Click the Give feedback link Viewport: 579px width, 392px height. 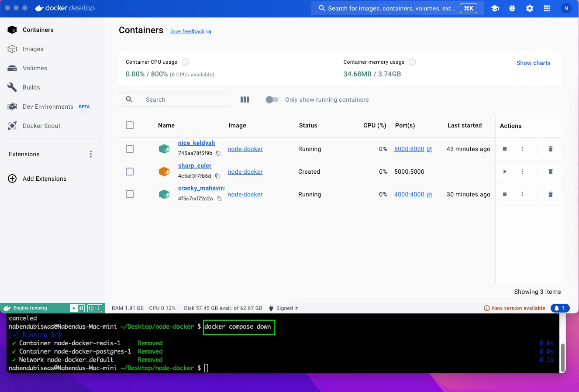[190, 31]
